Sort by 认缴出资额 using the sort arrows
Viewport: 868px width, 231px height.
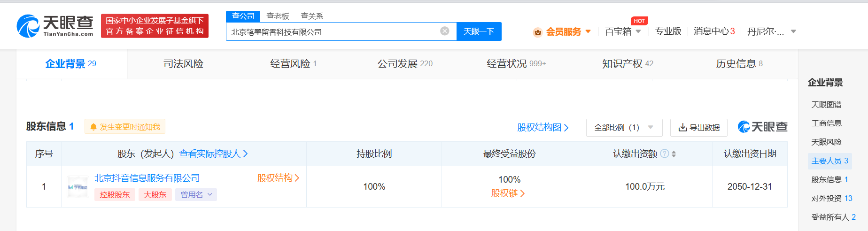[x=674, y=154]
